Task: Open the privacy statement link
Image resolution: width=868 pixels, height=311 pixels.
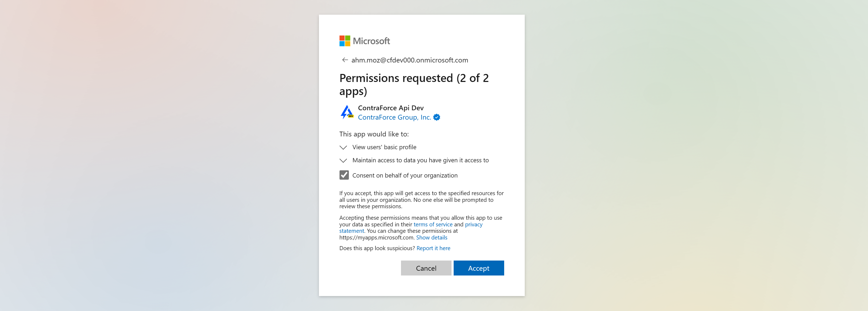Action: click(x=473, y=225)
